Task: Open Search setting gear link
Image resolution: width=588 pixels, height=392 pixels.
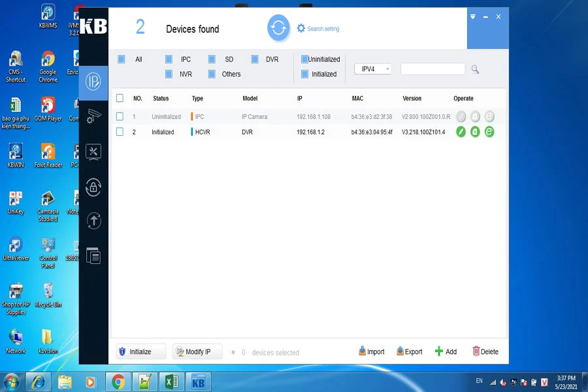Action: coord(318,29)
